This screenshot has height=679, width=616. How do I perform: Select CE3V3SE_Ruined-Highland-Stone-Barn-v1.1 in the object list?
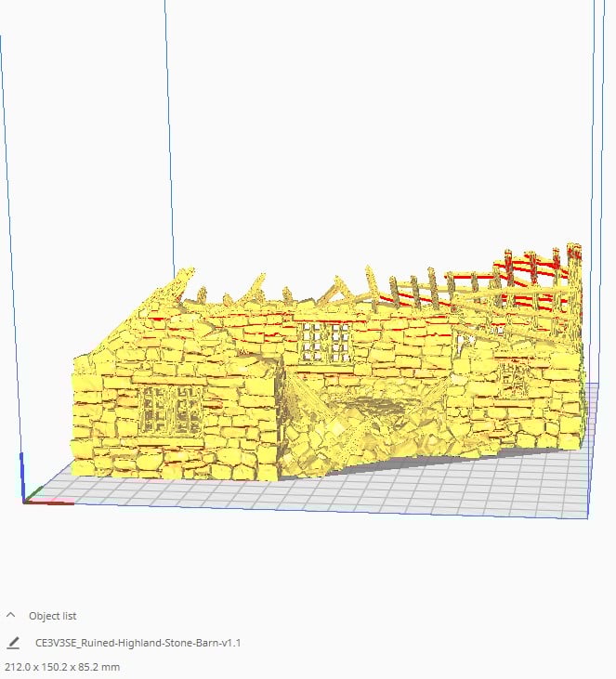click(138, 643)
